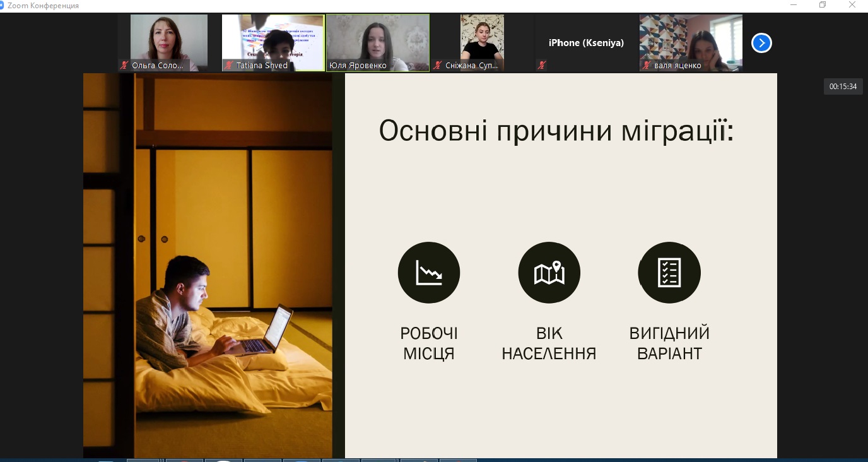Select Tatiana Shved video thumbnail
This screenshot has height=462, width=868.
coord(273,43)
